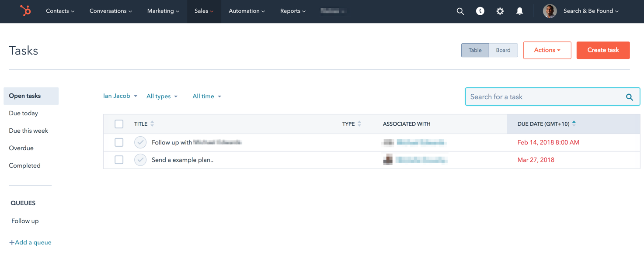Click the user profile avatar photo
Screen dimensions: 644x255
550,11
